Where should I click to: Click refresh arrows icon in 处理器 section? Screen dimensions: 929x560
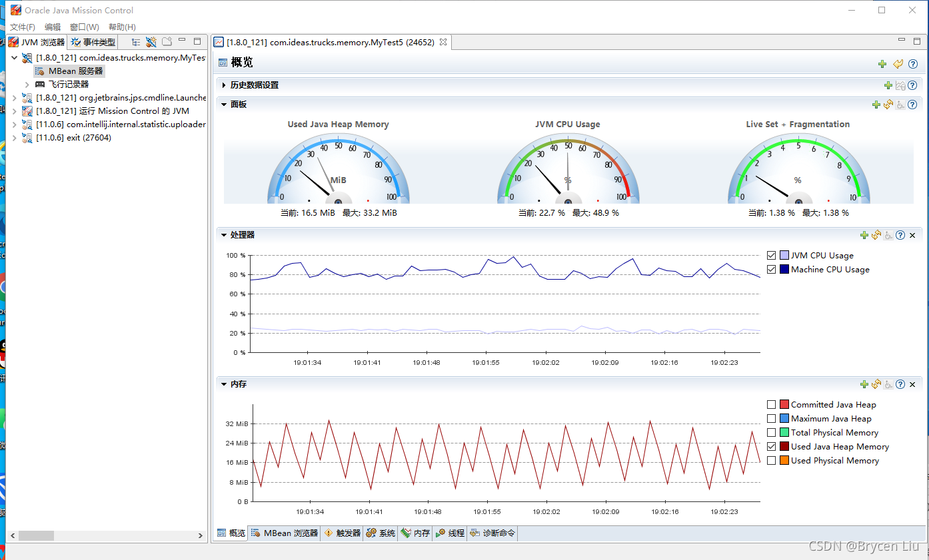pos(876,235)
